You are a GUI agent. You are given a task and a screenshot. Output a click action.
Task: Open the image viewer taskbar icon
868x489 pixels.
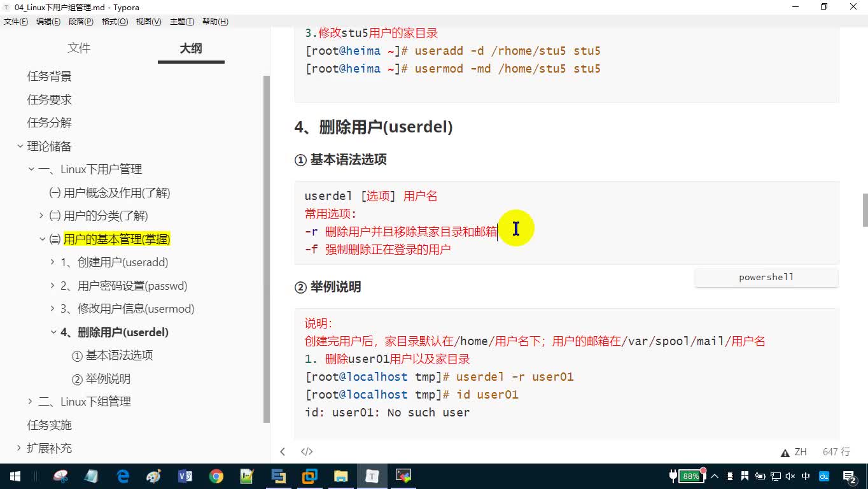pyautogui.click(x=403, y=476)
